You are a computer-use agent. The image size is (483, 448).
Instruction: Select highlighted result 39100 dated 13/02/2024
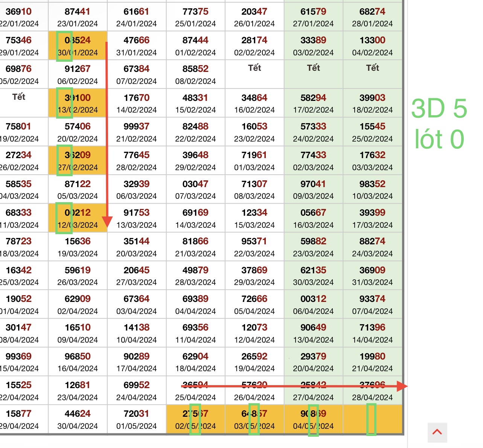coord(78,103)
